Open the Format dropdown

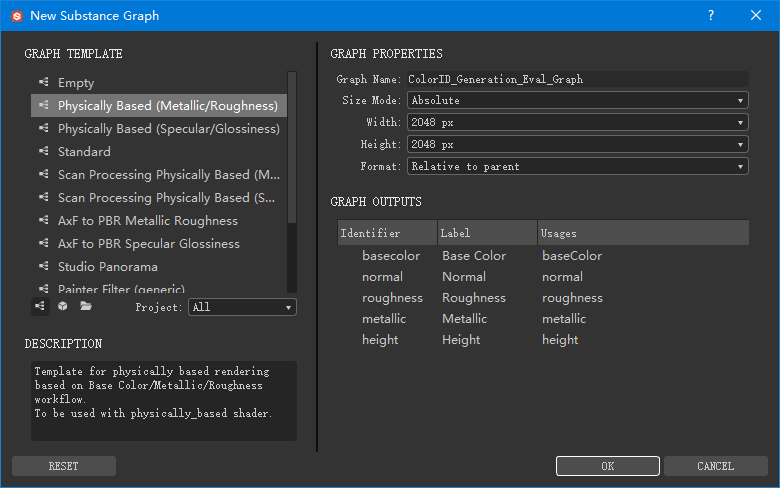click(x=577, y=166)
